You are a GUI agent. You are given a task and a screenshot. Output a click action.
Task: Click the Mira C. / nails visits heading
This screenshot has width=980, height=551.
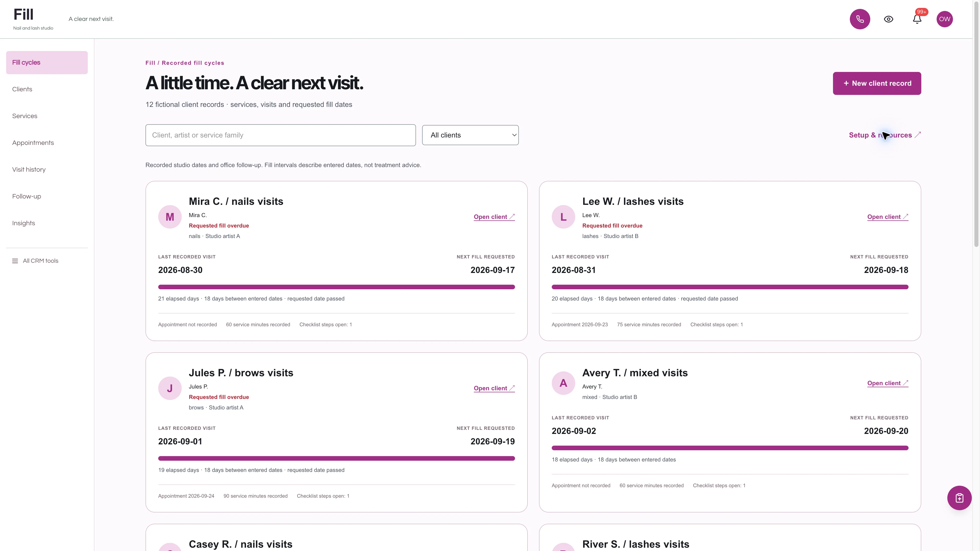click(236, 202)
